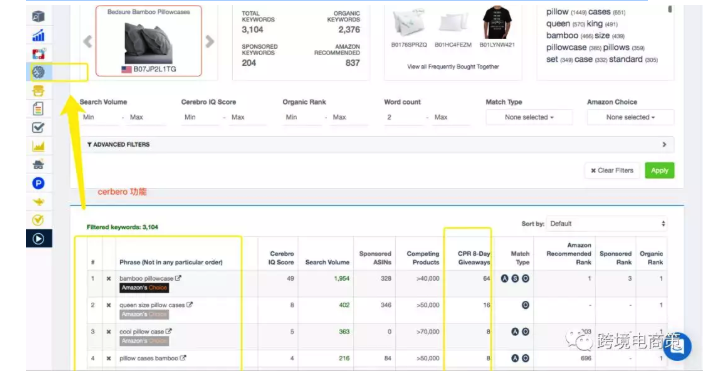Open the external link beside pillow cases bamboo
Screen dimensions: 715x378
183,358
